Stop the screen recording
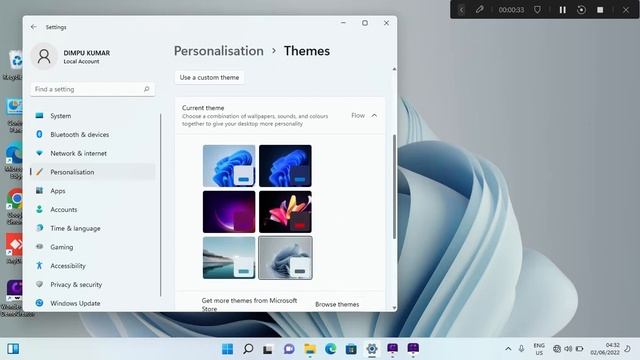Image resolution: width=640 pixels, height=360 pixels. 600,10
